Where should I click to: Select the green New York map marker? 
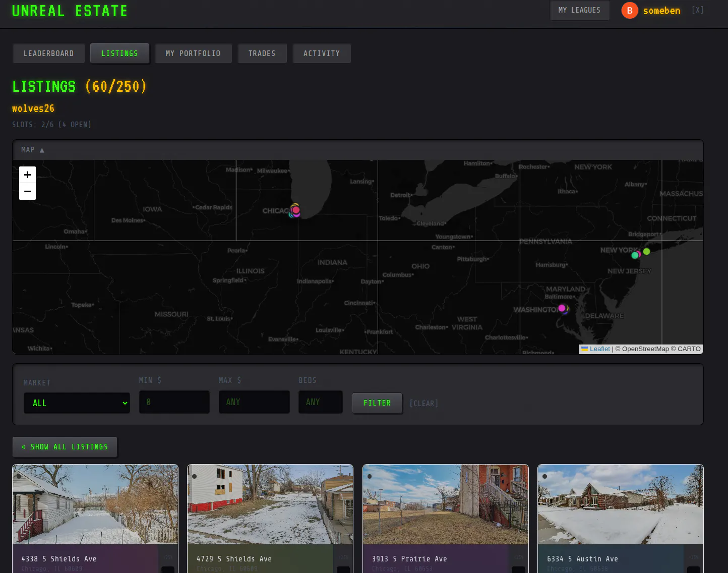coord(646,251)
